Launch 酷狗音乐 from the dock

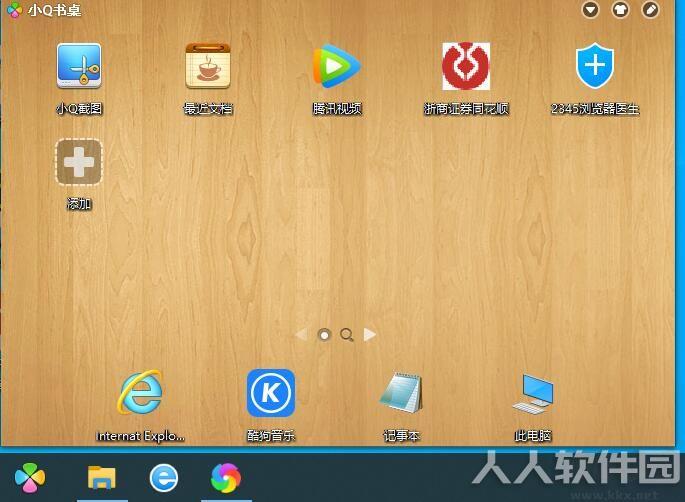[x=271, y=392]
